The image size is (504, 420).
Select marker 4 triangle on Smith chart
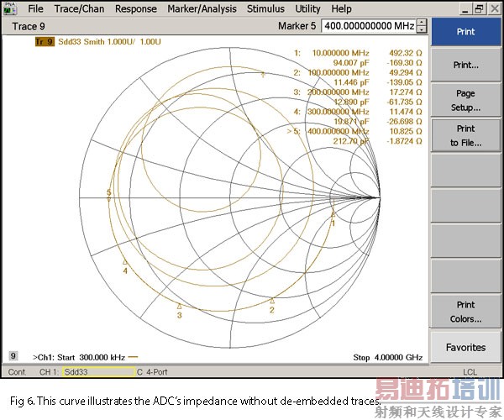tap(125, 262)
